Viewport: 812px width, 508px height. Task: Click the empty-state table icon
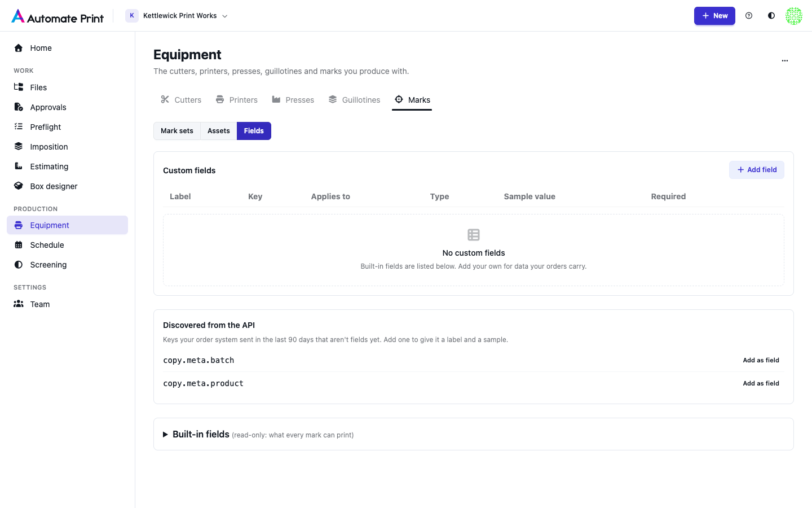[474, 235]
